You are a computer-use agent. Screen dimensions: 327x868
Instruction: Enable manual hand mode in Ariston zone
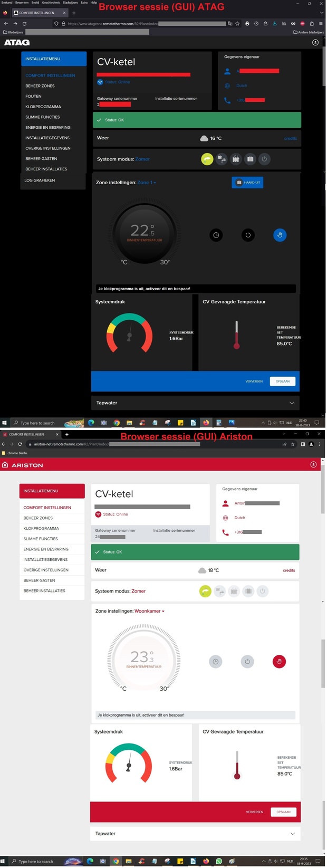click(x=279, y=662)
